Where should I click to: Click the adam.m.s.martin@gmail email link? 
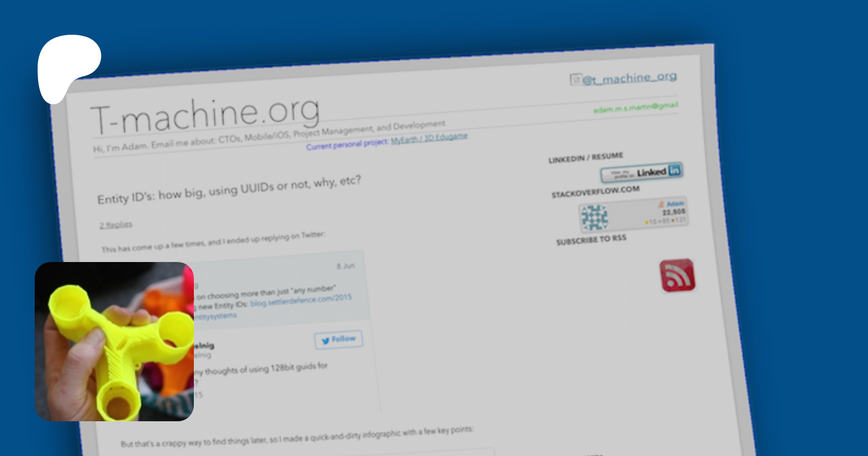point(635,108)
